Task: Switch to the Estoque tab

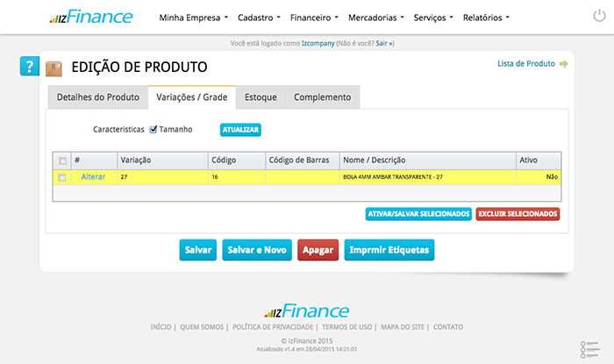Action: (261, 97)
